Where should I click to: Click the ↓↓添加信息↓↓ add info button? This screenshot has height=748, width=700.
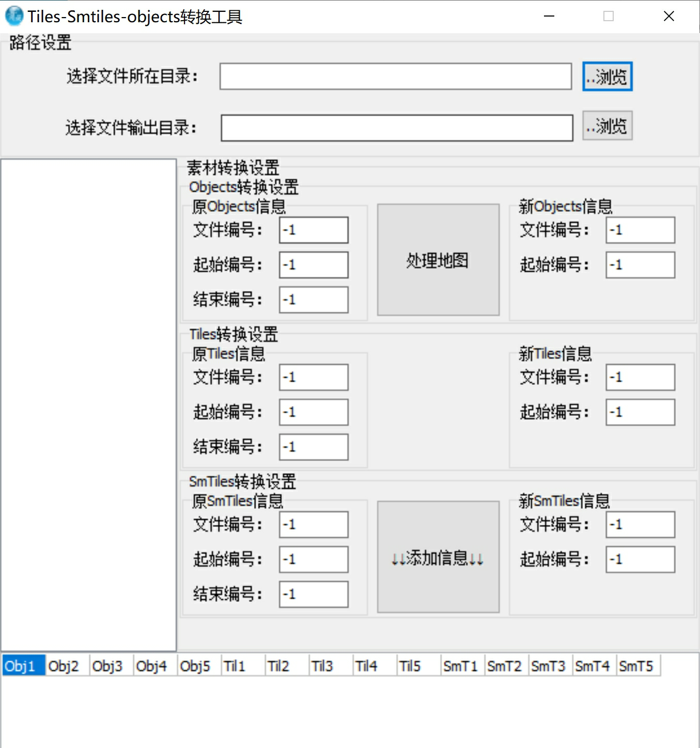coord(438,557)
